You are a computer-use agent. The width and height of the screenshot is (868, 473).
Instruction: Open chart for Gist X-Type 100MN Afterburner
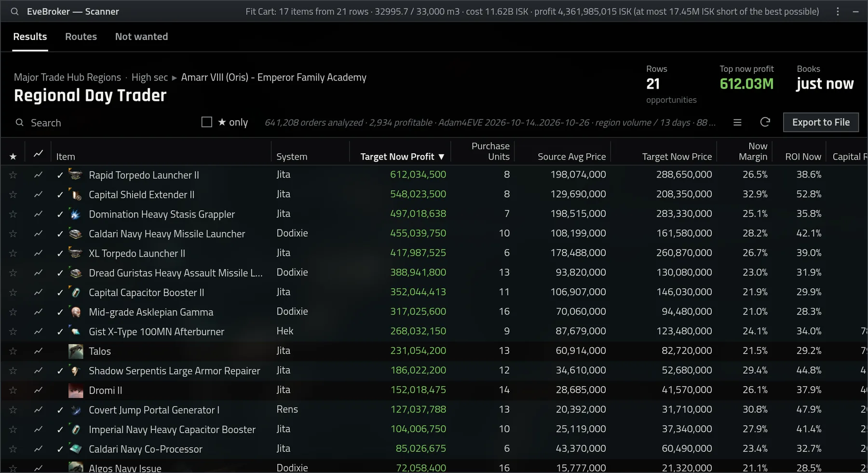point(38,332)
